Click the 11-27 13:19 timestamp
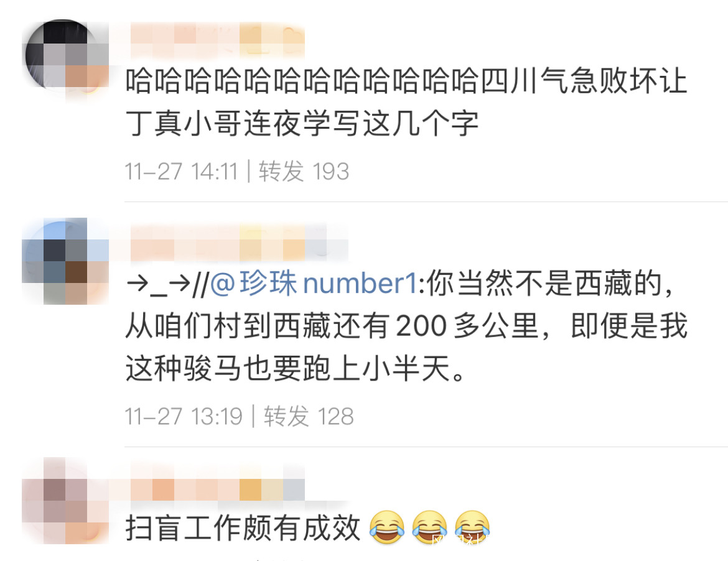728x561 pixels. [x=184, y=416]
